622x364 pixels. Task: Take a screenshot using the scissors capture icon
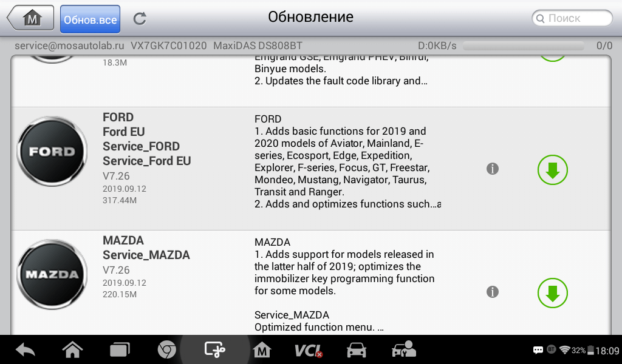(214, 349)
